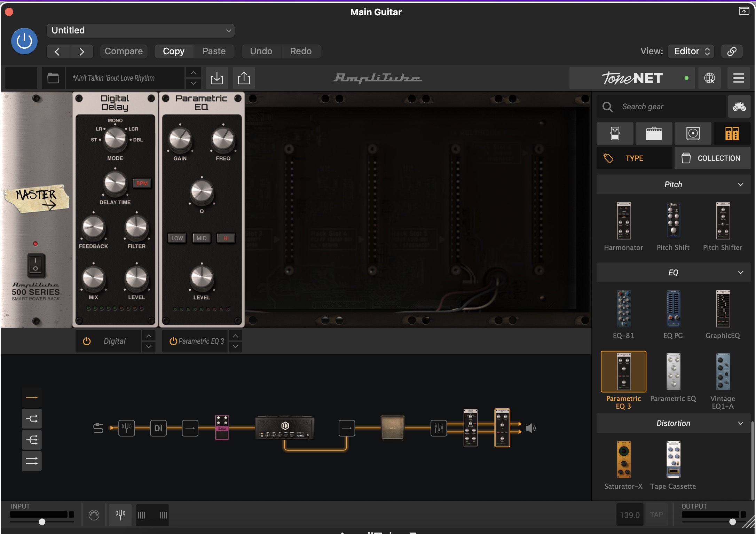Viewport: 756px width, 534px height.
Task: Toggle the LOW band button
Action: pos(177,238)
